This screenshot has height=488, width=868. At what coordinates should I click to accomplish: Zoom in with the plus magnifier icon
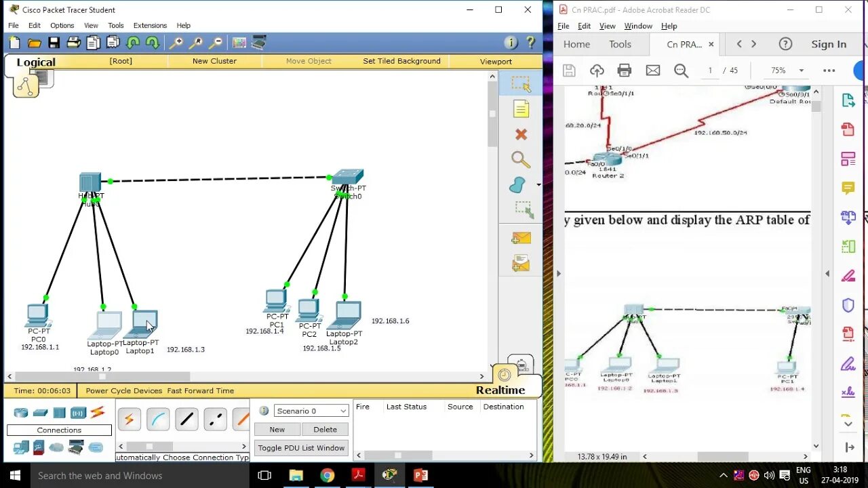(x=176, y=43)
